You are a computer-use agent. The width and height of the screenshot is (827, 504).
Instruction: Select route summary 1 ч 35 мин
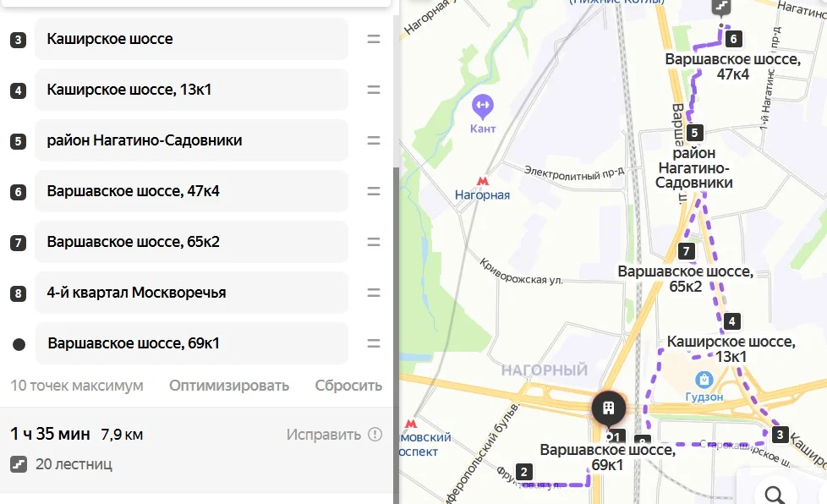pos(50,434)
